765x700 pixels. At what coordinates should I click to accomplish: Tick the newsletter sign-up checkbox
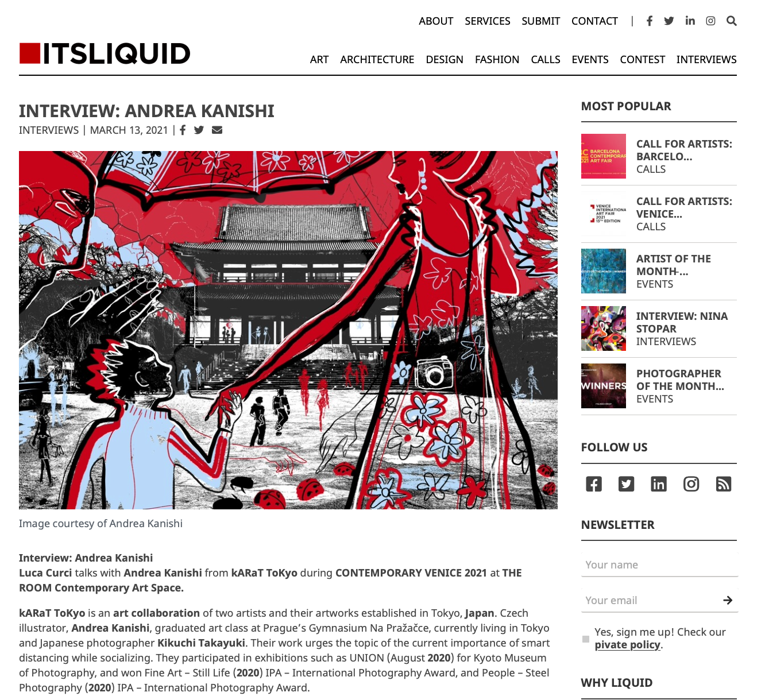click(x=586, y=639)
